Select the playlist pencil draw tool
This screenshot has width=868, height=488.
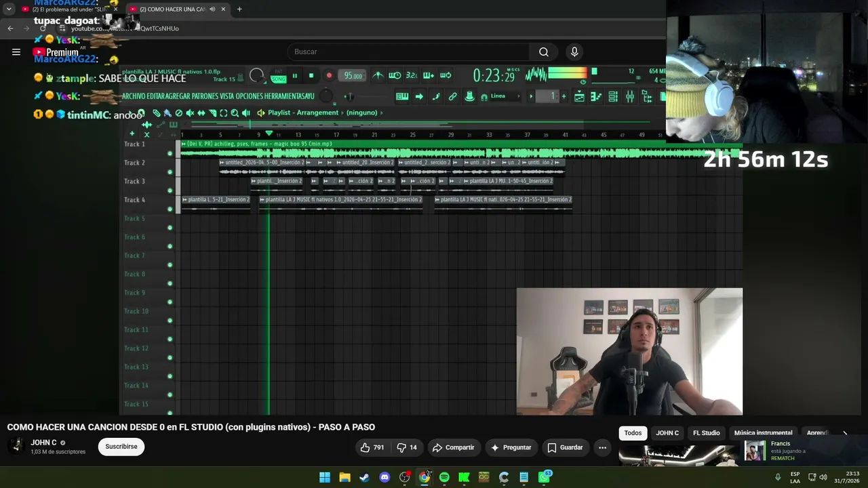point(157,113)
